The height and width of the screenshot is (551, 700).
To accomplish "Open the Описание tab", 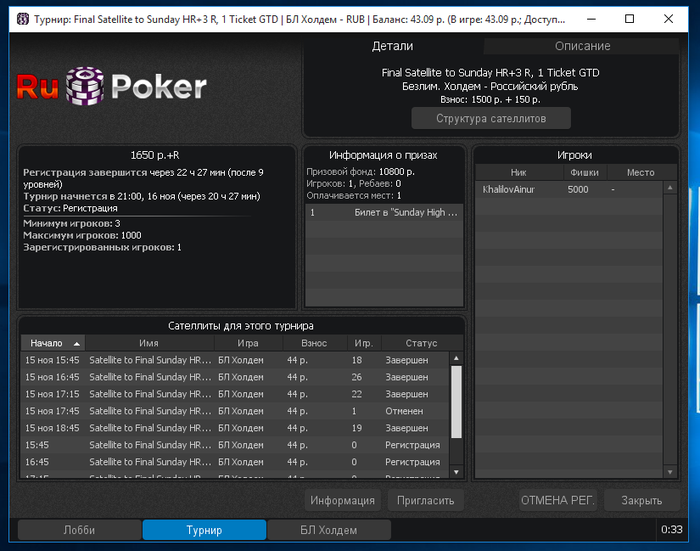I will point(582,46).
